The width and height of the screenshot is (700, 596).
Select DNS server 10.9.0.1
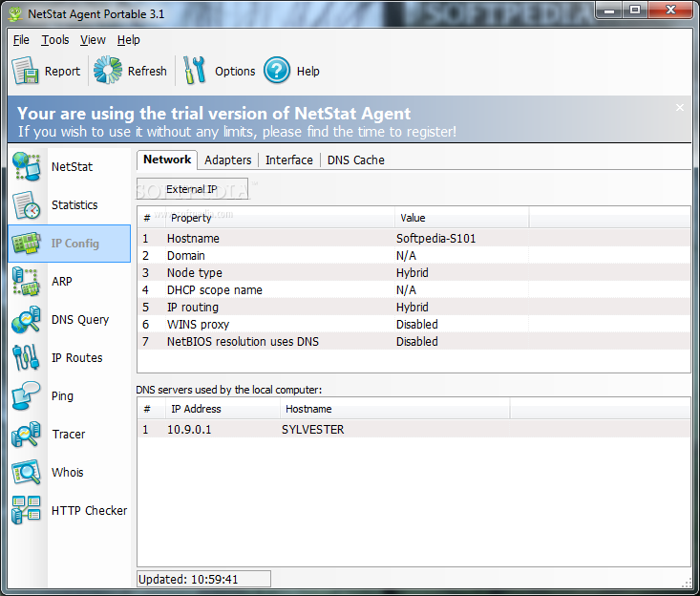(x=414, y=430)
